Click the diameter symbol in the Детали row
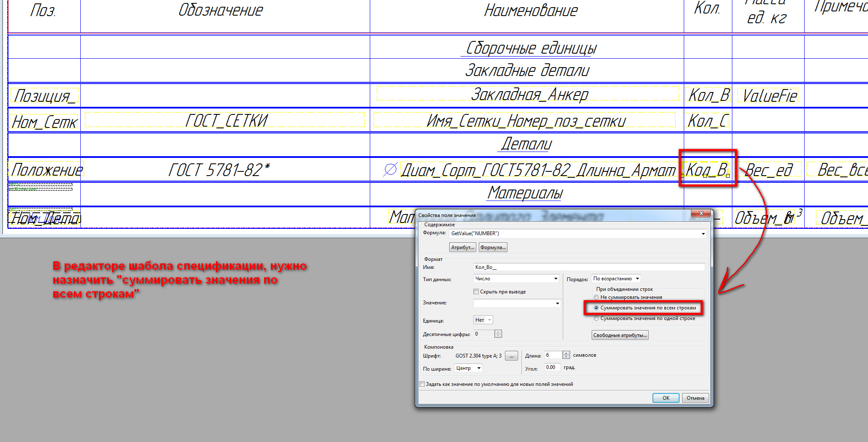Viewport: 868px width, 442px height. tap(390, 169)
